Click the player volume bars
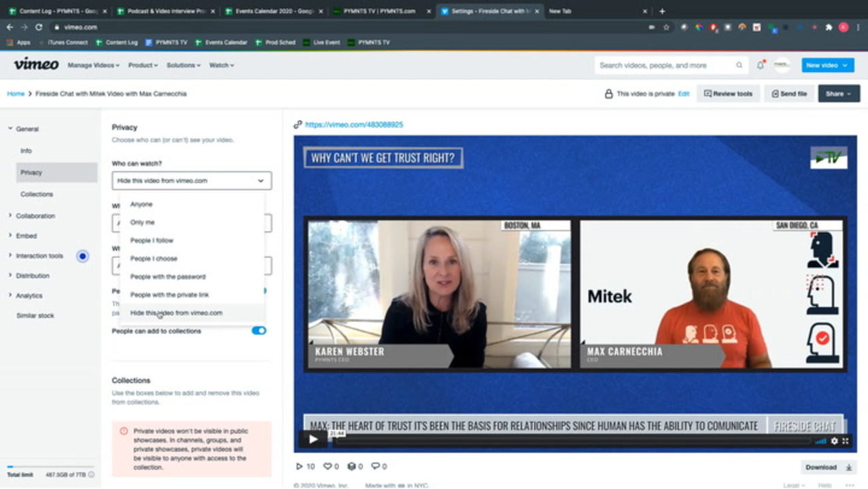The width and height of the screenshot is (868, 489). tap(820, 441)
